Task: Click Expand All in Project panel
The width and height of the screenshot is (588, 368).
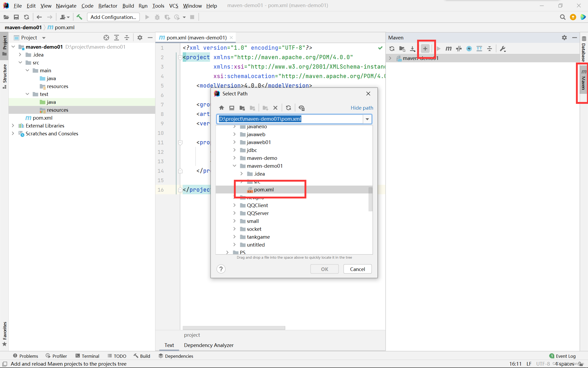Action: pyautogui.click(x=117, y=38)
